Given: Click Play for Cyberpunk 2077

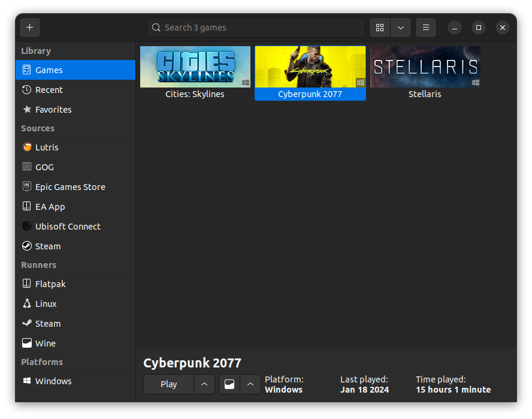Looking at the screenshot, I should pos(168,384).
